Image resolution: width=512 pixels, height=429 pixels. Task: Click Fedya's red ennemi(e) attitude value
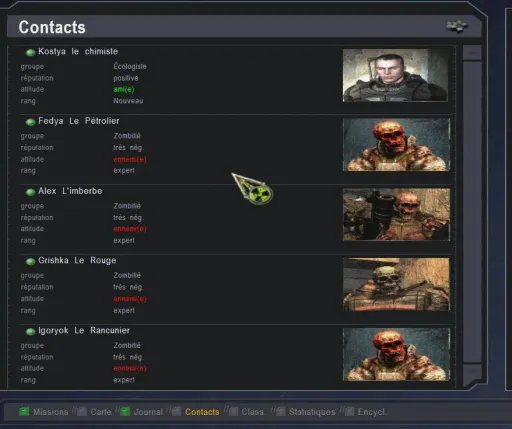pos(130,159)
